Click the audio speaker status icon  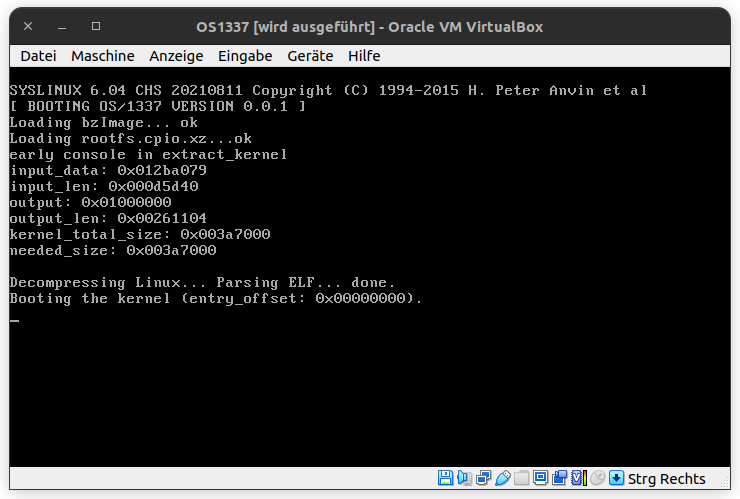pyautogui.click(x=464, y=478)
